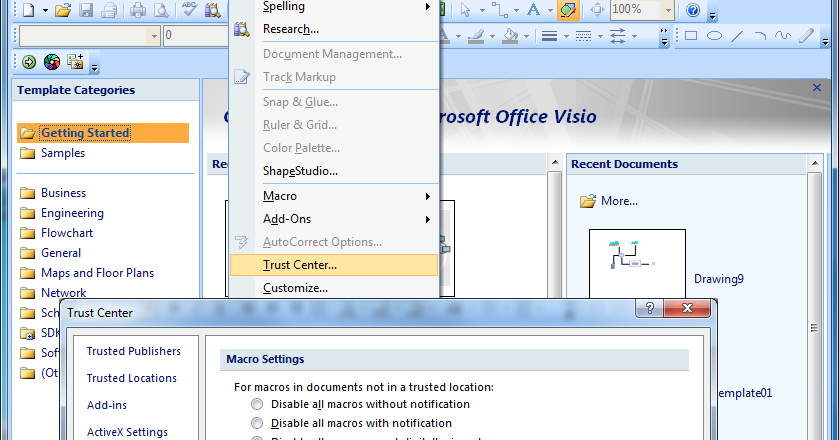
Task: Select the Getting Started category
Action: [x=103, y=133]
